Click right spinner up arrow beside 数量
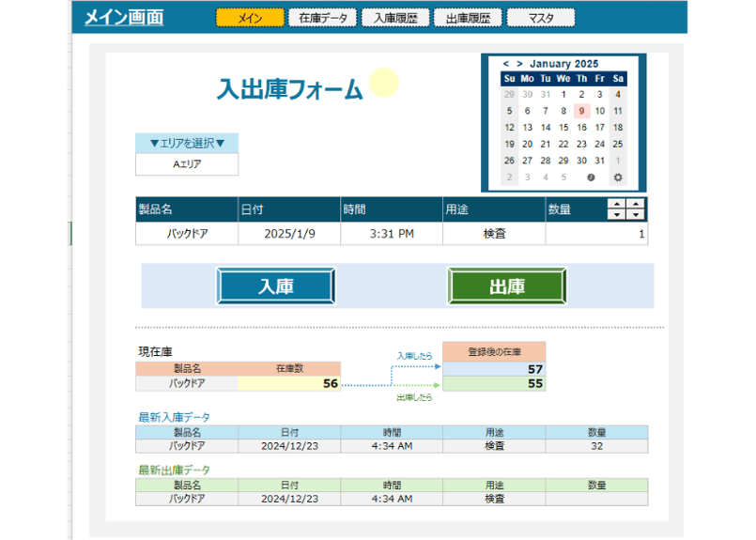This screenshot has width=756, height=540. click(x=636, y=204)
